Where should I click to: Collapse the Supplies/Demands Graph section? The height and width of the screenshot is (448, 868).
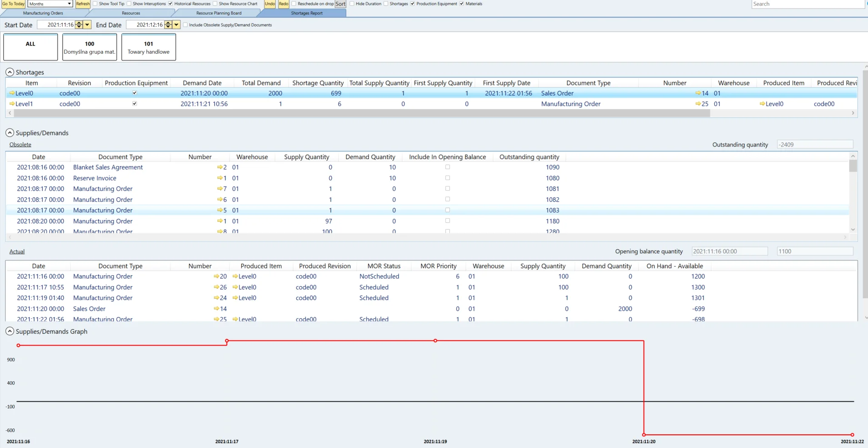[x=10, y=332]
